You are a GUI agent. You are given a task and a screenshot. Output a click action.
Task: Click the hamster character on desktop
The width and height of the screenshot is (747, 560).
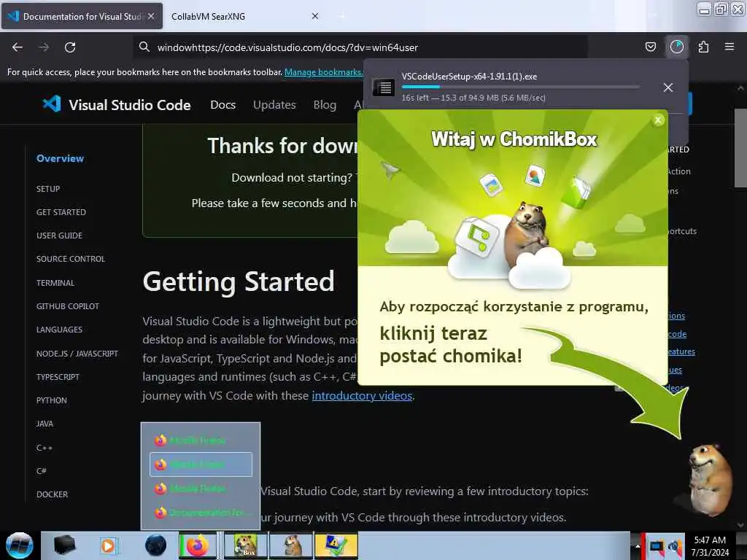pyautogui.click(x=710, y=480)
